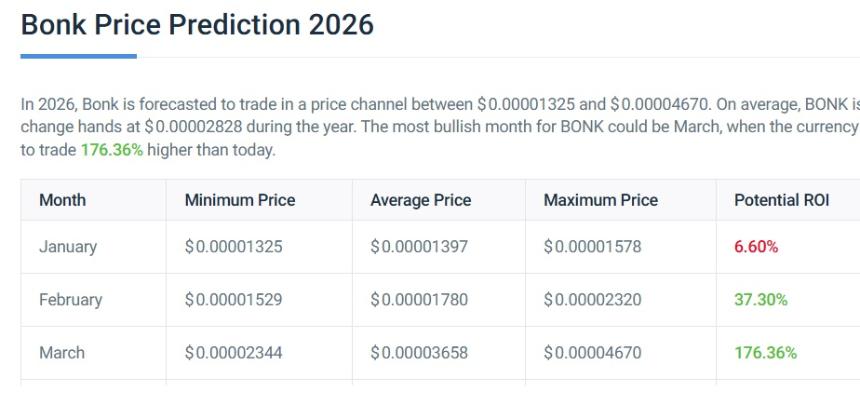This screenshot has width=860, height=418.
Task: Click January average price $0.00001397
Action: (419, 247)
